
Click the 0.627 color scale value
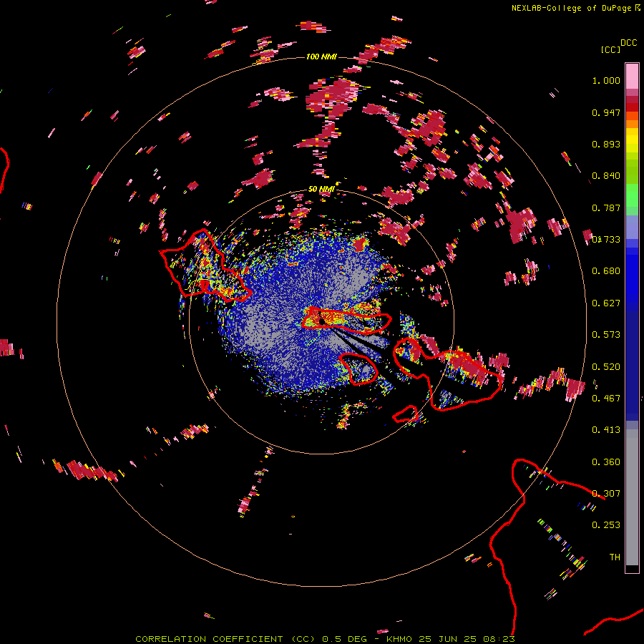point(606,303)
